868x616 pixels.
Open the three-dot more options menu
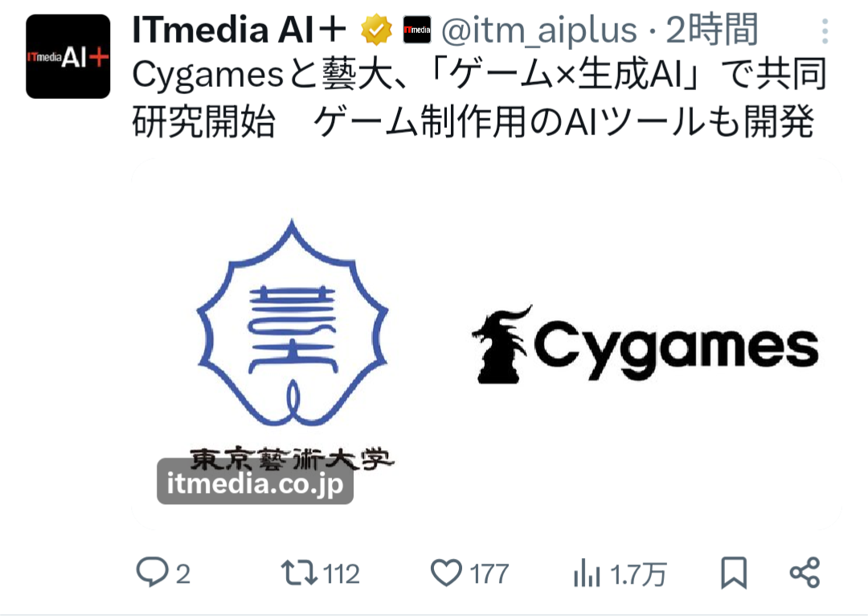(825, 31)
